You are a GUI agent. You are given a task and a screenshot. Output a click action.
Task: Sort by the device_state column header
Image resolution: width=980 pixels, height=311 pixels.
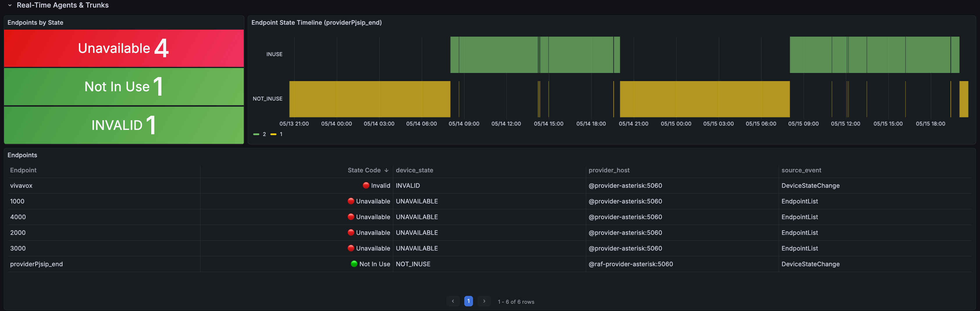click(414, 170)
